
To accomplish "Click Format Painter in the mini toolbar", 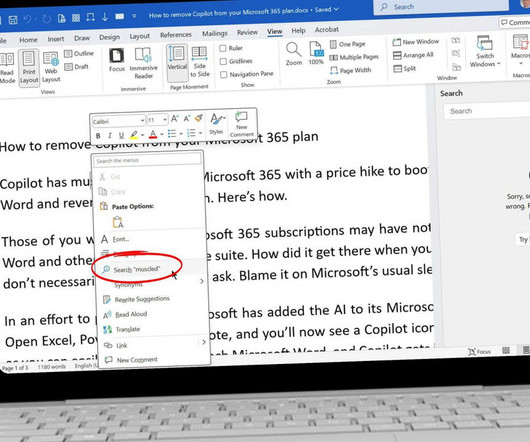I will coord(199,118).
